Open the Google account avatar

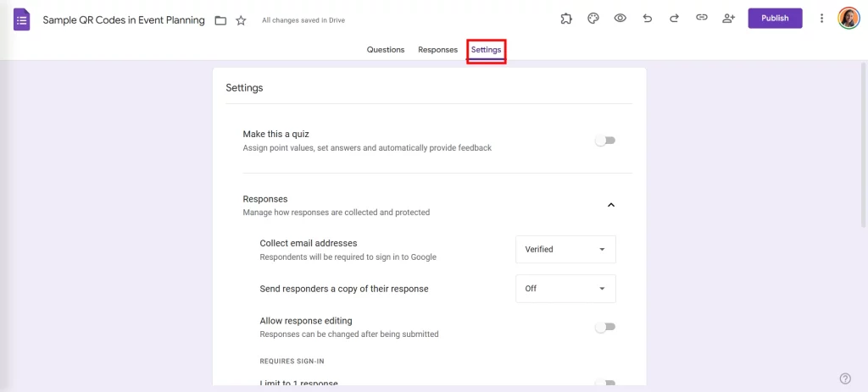point(848,19)
